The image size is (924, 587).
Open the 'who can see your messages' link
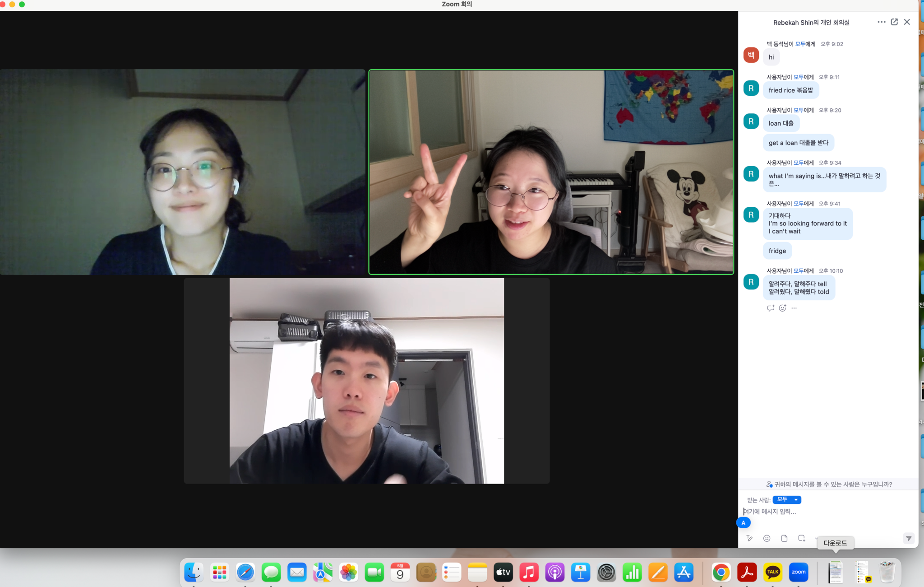click(829, 484)
